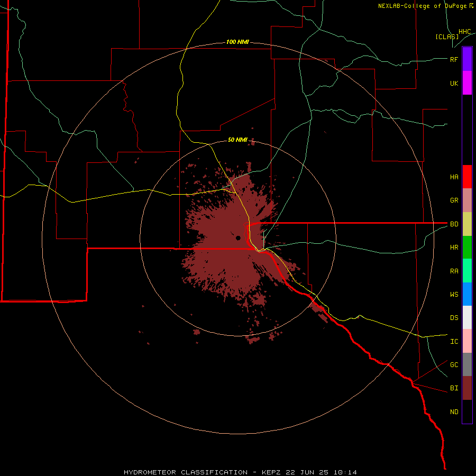Click the HA red legend swatch
Image resolution: width=476 pixels, height=476 pixels.
click(467, 177)
